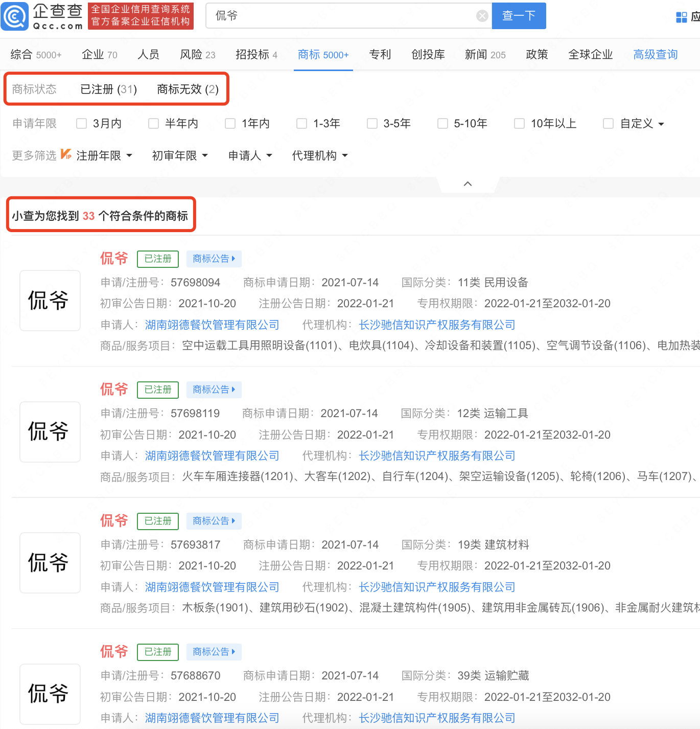The image size is (700, 729).
Task: Tick the 1年内 checkbox
Action: tap(230, 123)
